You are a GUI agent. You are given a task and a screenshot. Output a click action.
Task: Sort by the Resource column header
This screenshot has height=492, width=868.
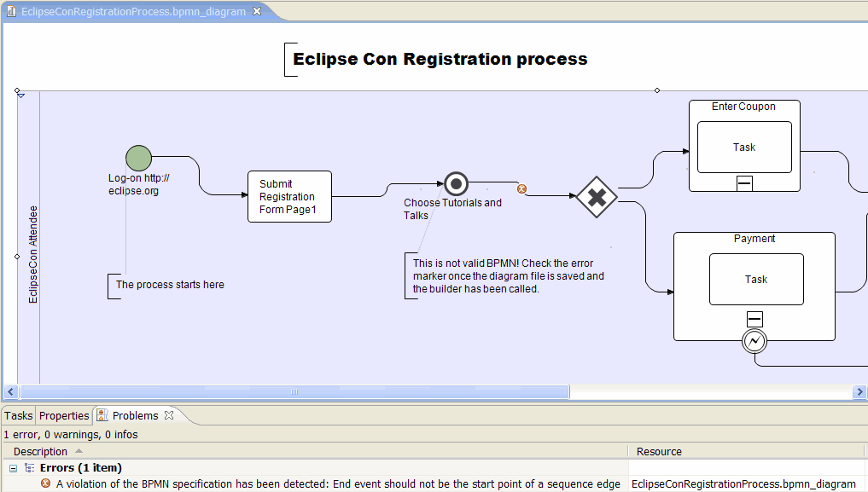tap(659, 452)
